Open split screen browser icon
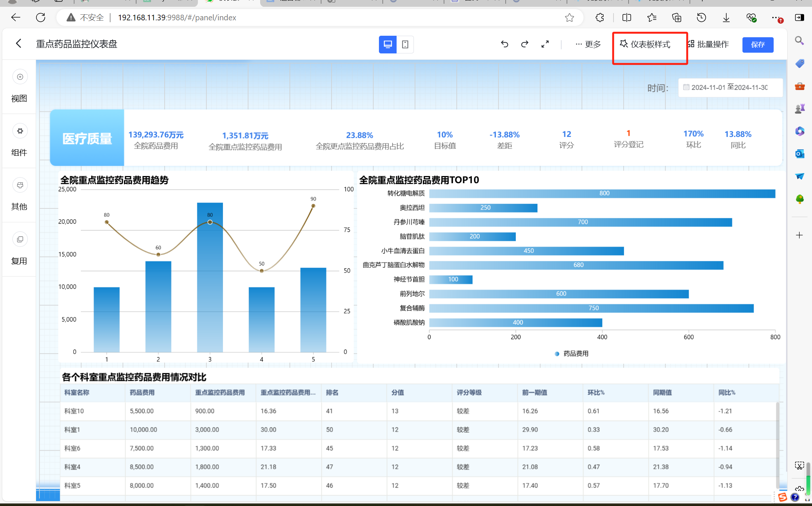The image size is (812, 506). (x=627, y=17)
